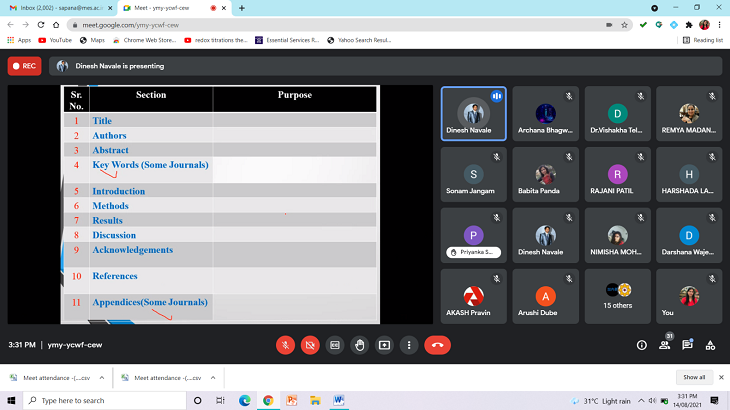The width and height of the screenshot is (730, 410).
Task: Click the REC recording indicator
Action: 24,66
